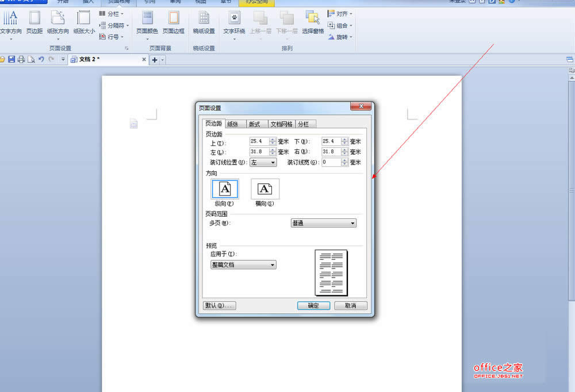The image size is (575, 392).
Task: Click the print icon in quick toolbar
Action: click(x=21, y=59)
